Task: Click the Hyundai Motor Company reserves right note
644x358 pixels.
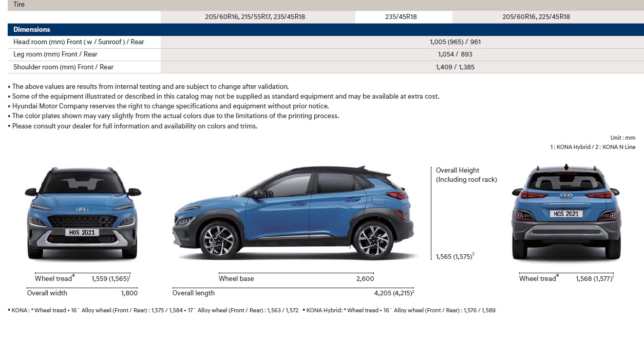Action: tap(168, 106)
